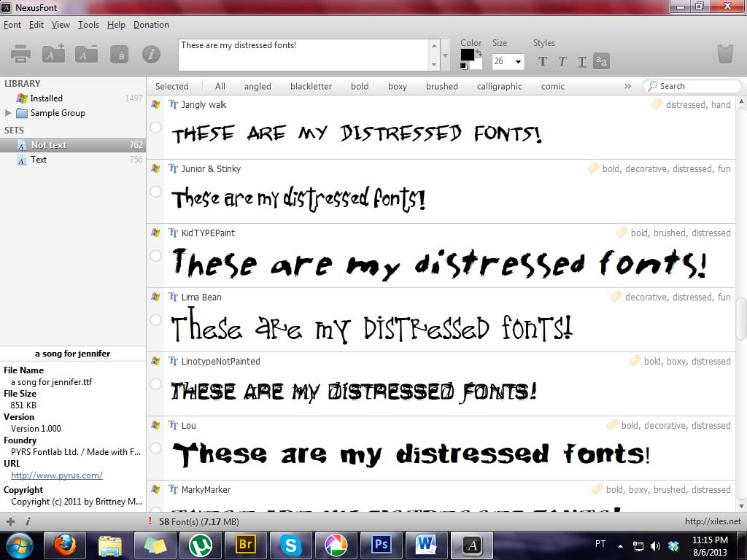Image resolution: width=747 pixels, height=560 pixels.
Task: Select the KidTYPEPaint font radio button
Action: [x=156, y=256]
